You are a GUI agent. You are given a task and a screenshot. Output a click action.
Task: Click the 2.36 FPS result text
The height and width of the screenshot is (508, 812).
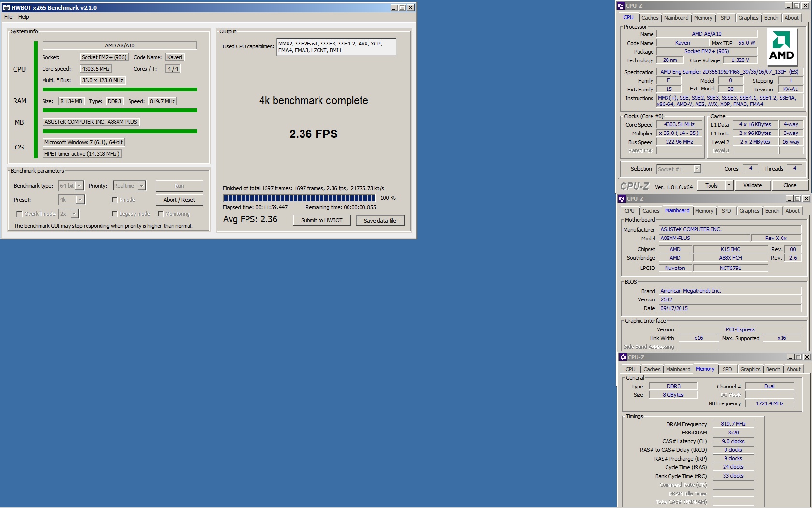(x=313, y=134)
